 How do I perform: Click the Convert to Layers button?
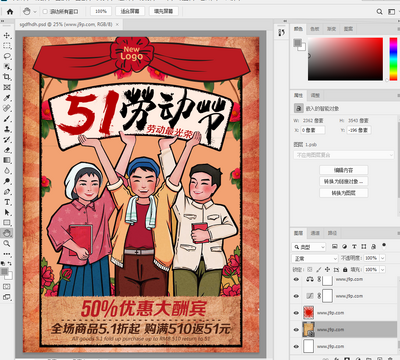344,193
